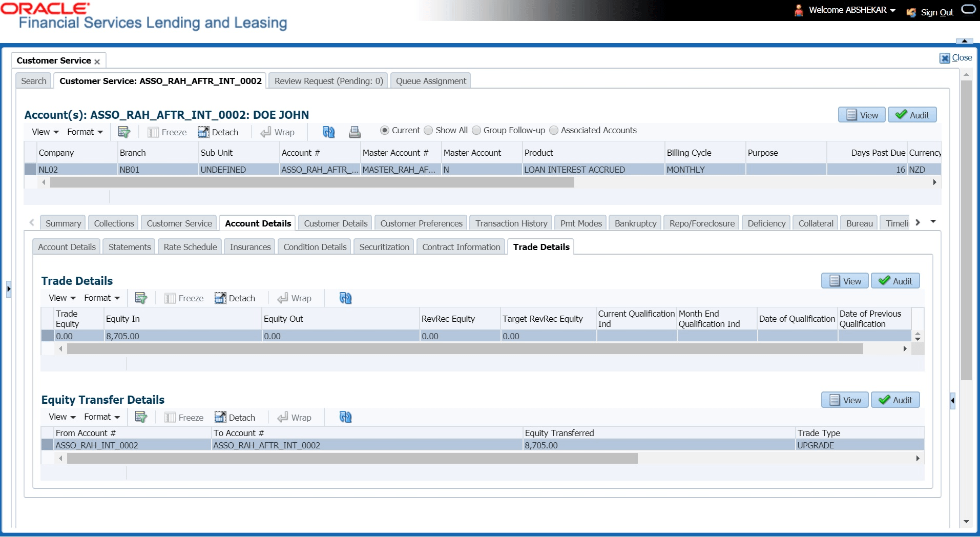Click the Audit button in Trade Details
The width and height of the screenshot is (980, 537).
895,281
